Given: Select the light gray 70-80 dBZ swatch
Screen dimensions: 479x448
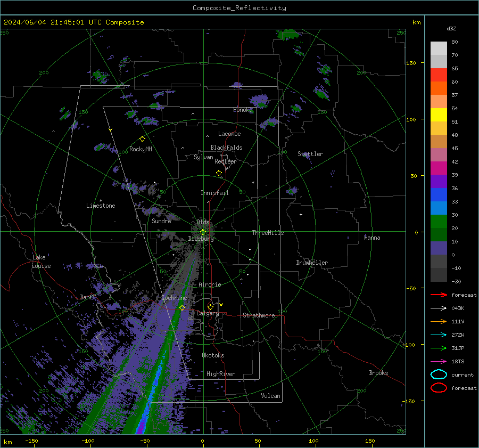Looking at the screenshot, I should (x=439, y=48).
